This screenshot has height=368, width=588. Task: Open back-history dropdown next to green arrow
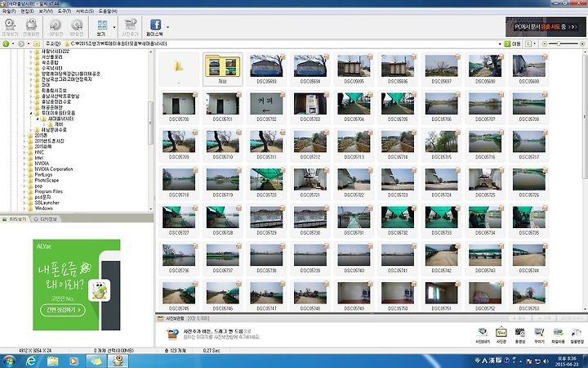[x=13, y=44]
